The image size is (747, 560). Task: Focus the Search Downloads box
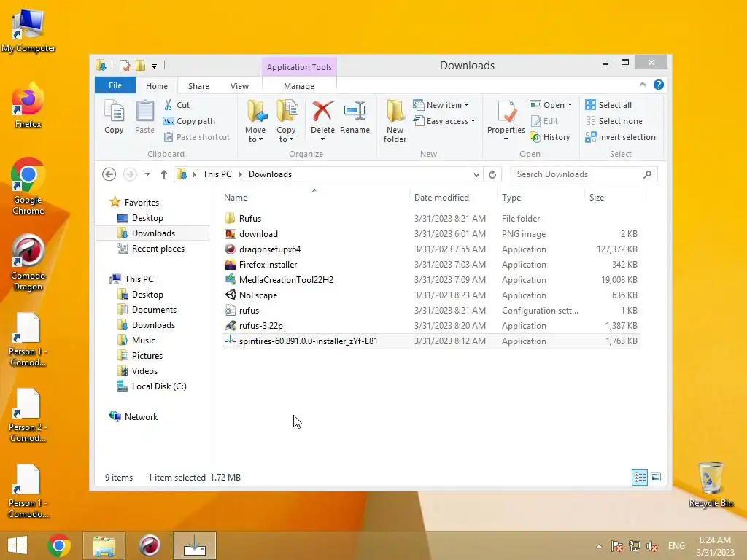click(584, 174)
